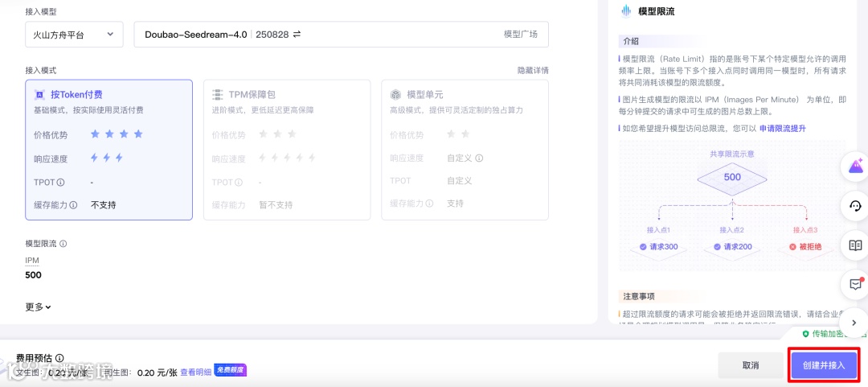This screenshot has height=387, width=868.
Task: Click the 取消 button
Action: [750, 365]
